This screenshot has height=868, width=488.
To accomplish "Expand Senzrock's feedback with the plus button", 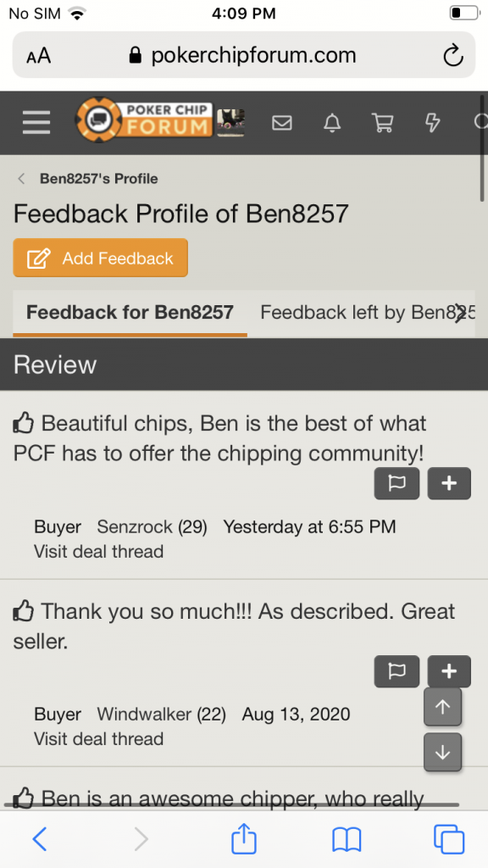I will (x=449, y=483).
